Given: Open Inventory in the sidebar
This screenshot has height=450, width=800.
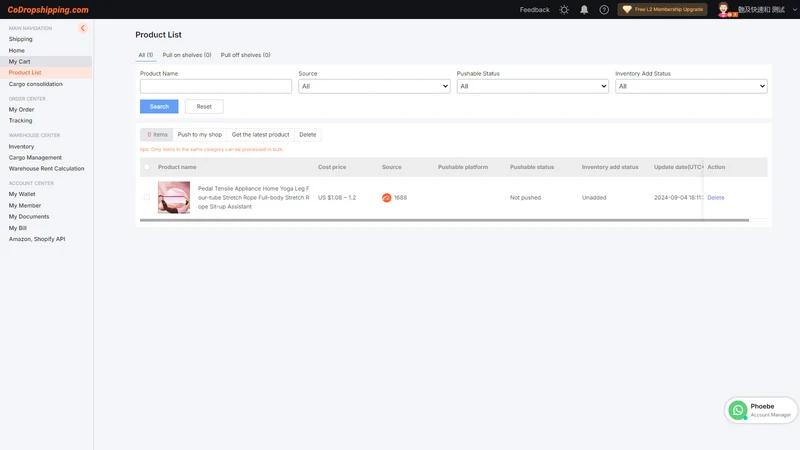Looking at the screenshot, I should point(21,146).
